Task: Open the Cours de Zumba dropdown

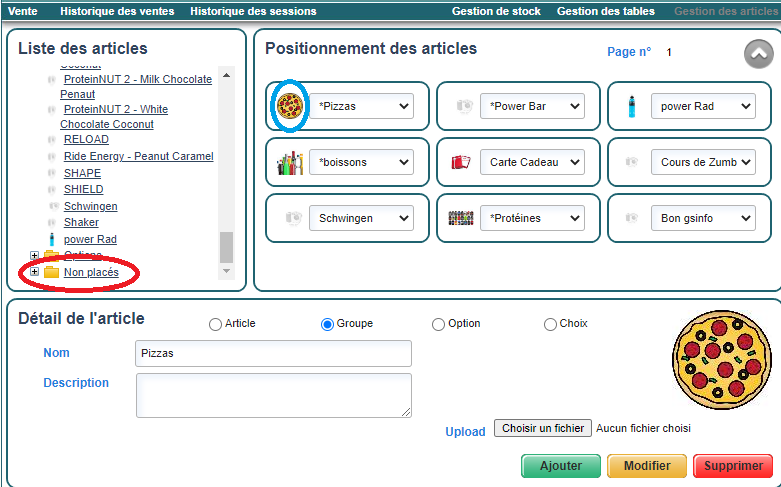Action: click(703, 162)
